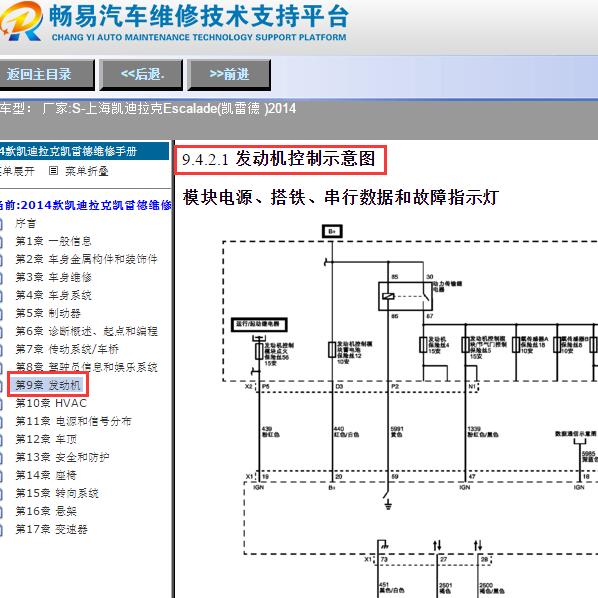Open 第6章 诊断概述、起点和编程
The image size is (598, 598).
[86, 331]
